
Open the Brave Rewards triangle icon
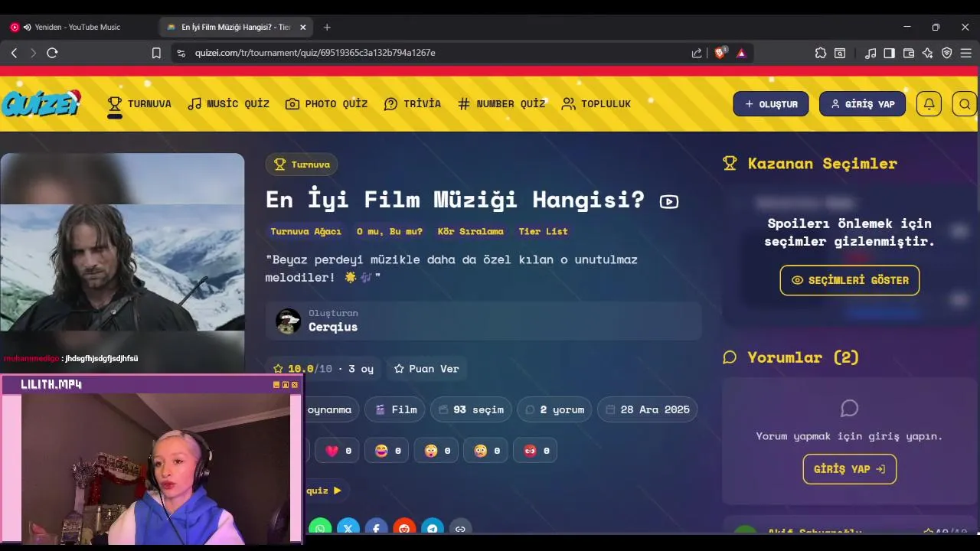(x=741, y=53)
